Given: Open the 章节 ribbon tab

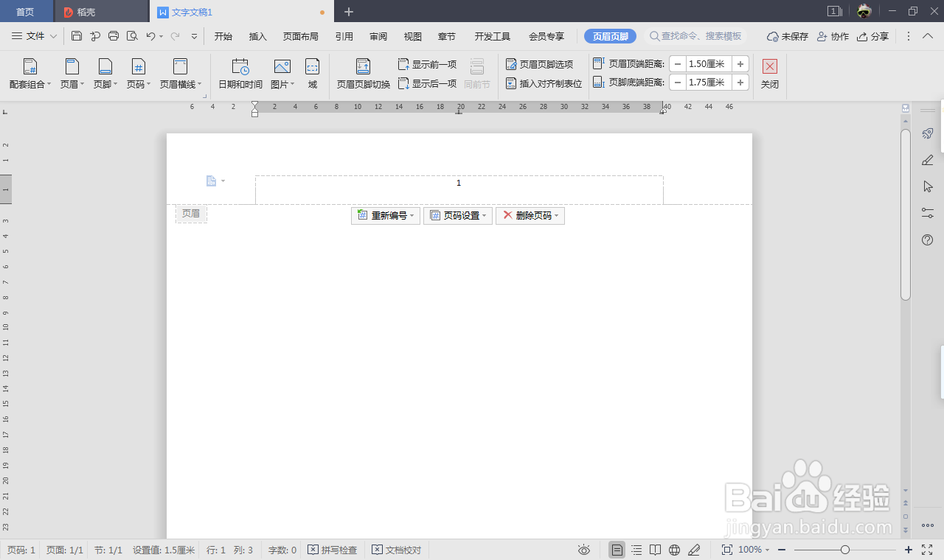Looking at the screenshot, I should [447, 35].
